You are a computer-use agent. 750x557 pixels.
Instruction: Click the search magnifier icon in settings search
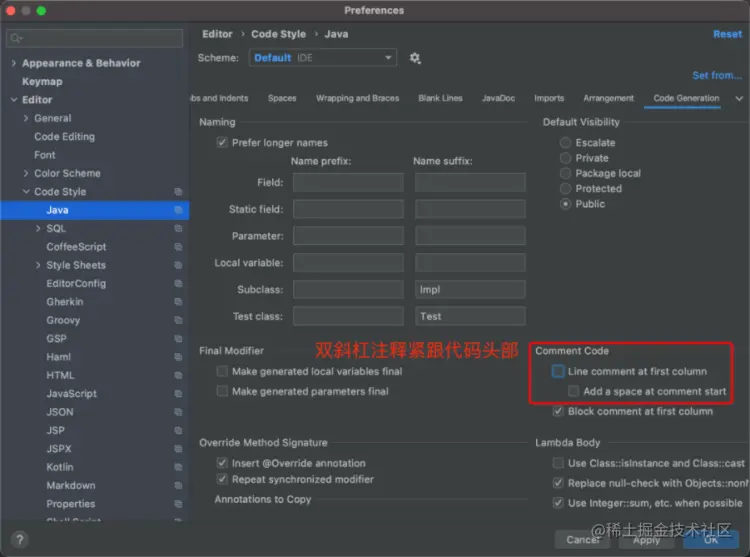click(x=16, y=38)
